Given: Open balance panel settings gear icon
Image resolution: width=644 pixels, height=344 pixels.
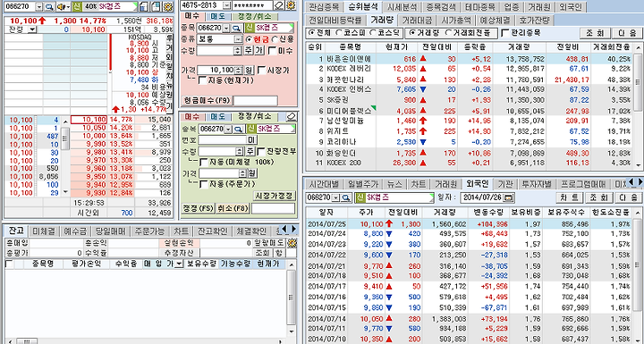Looking at the screenshot, I should (x=292, y=243).
